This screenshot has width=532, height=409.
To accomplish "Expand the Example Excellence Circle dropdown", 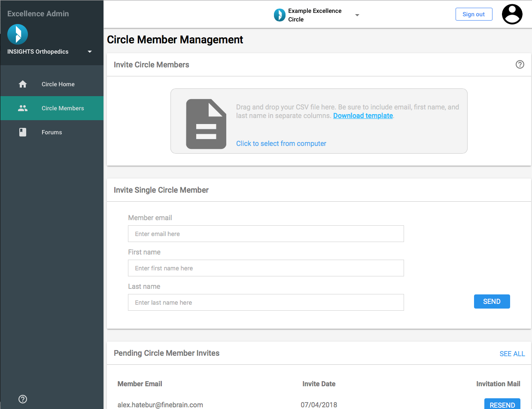I will tap(357, 15).
